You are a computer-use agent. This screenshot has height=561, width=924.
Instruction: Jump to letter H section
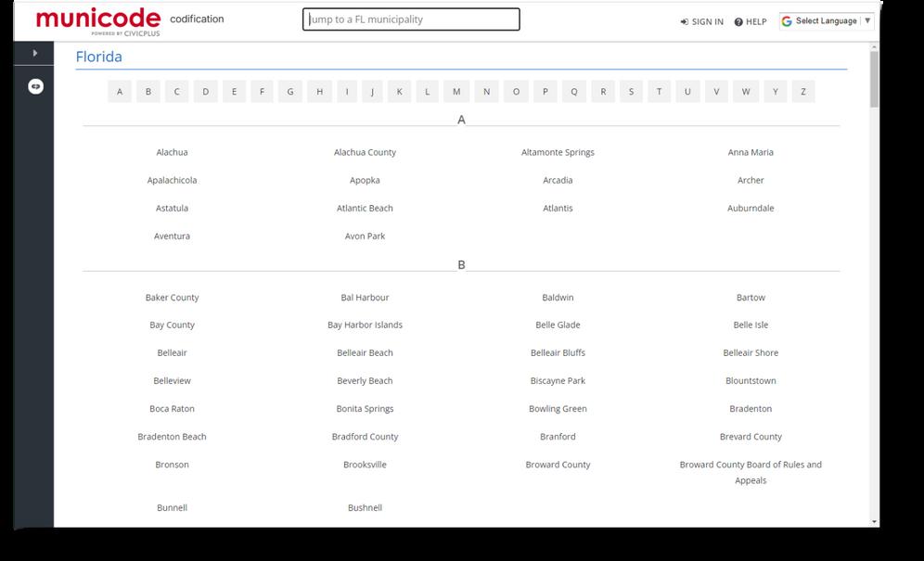pyautogui.click(x=319, y=92)
